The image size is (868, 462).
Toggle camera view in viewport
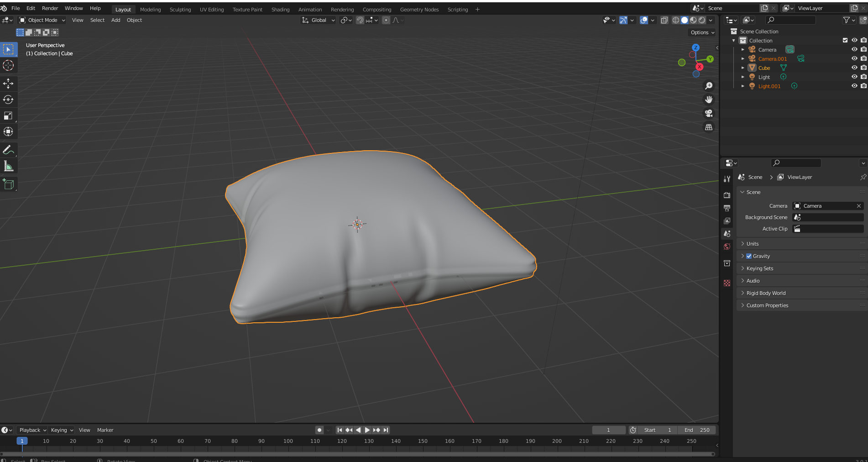[709, 113]
